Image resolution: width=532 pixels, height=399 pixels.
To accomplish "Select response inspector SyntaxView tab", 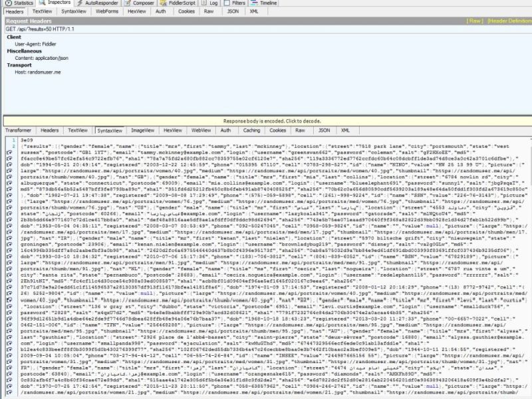I will [x=110, y=130].
